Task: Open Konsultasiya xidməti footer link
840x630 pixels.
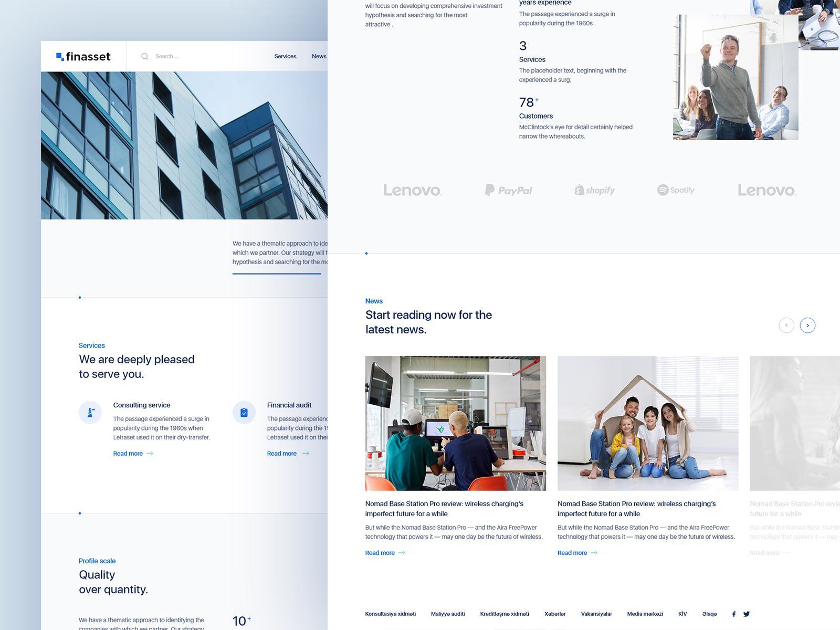Action: click(391, 614)
